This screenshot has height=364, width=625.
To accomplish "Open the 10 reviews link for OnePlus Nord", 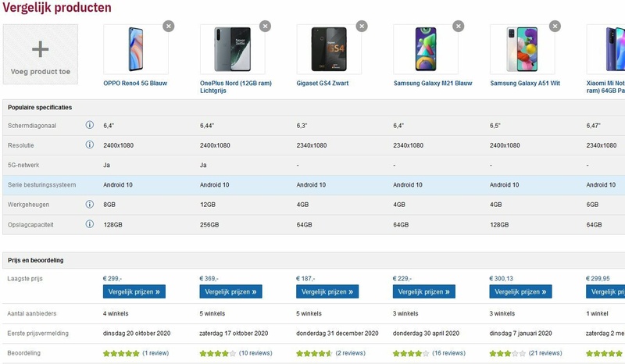I will 256,353.
